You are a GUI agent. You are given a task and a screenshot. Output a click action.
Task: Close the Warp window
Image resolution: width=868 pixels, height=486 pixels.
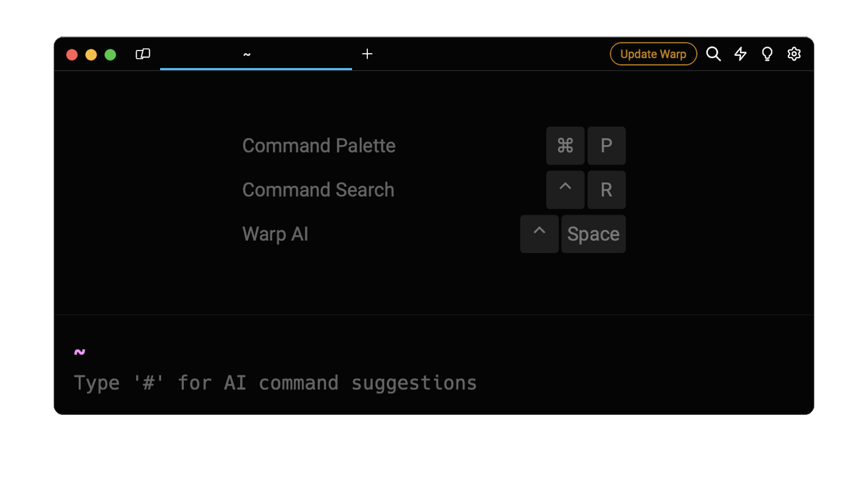coord(72,55)
